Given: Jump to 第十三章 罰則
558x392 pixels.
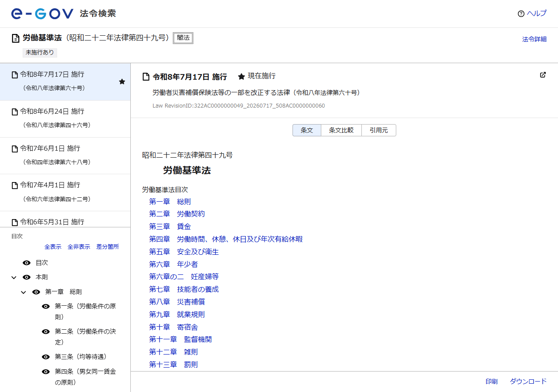Looking at the screenshot, I should pyautogui.click(x=174, y=365).
